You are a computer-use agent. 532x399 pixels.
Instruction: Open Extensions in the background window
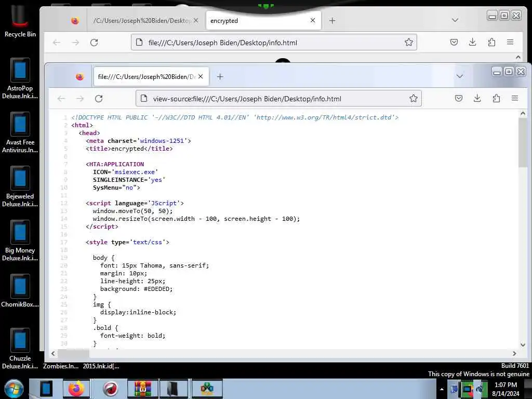491,42
